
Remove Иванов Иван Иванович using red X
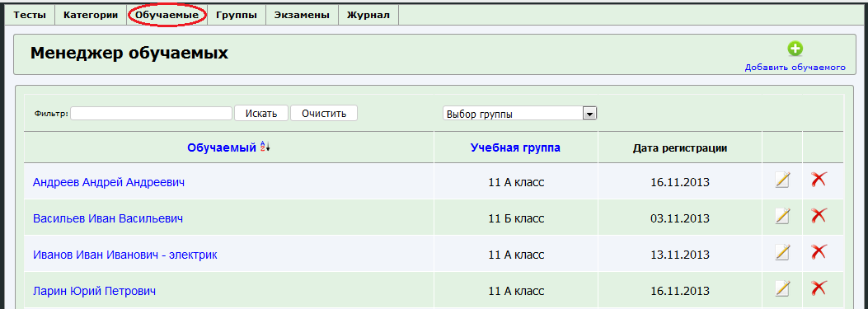click(x=819, y=252)
